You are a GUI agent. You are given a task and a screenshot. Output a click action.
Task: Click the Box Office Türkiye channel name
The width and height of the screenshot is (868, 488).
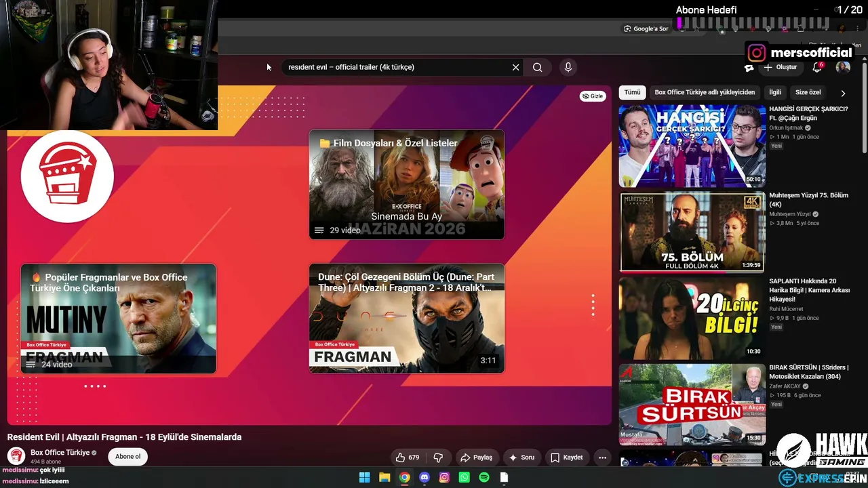coord(60,453)
